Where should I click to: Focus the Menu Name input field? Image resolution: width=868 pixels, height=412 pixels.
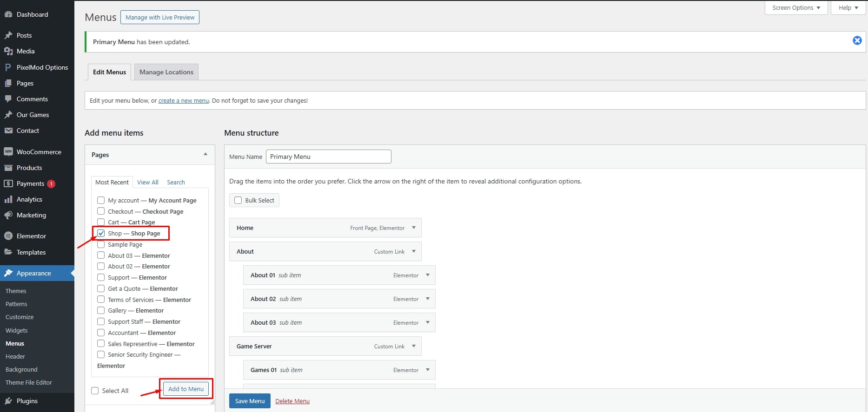pos(329,157)
